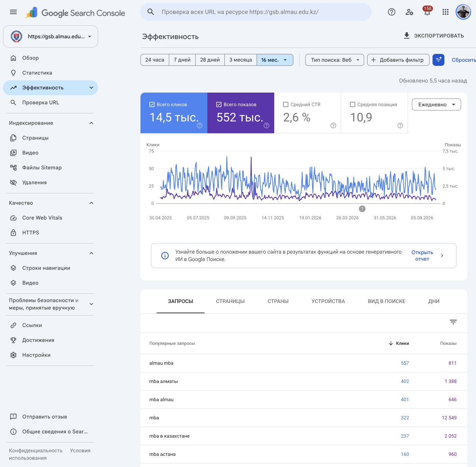Collapse the Улучшения section
This screenshot has width=476, height=467.
91,253
